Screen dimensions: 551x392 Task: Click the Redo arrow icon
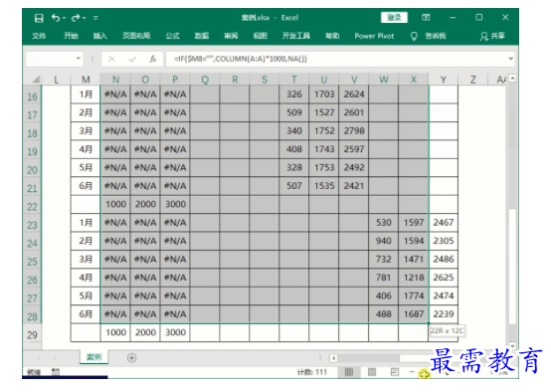pos(76,18)
